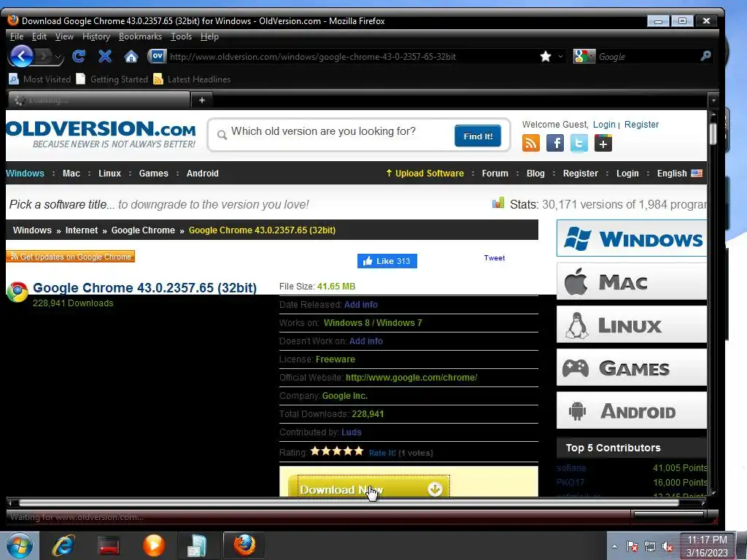747x560 pixels.
Task: Stop loading with the X icon
Action: tap(105, 57)
